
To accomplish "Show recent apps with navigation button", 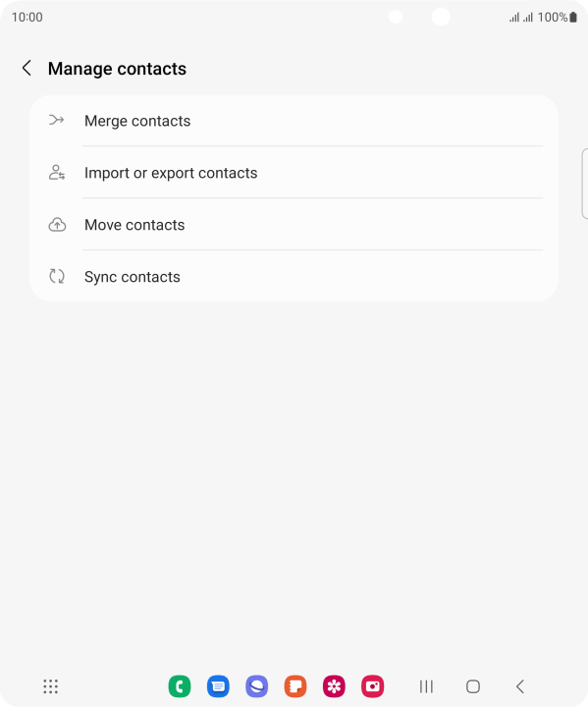I will pyautogui.click(x=426, y=686).
